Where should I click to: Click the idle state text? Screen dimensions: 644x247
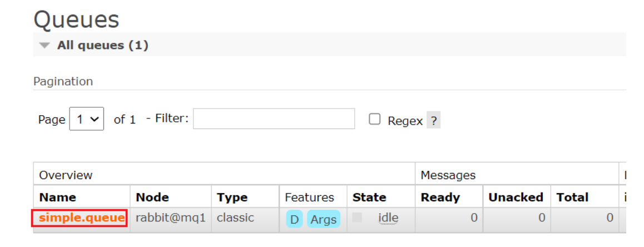point(388,218)
